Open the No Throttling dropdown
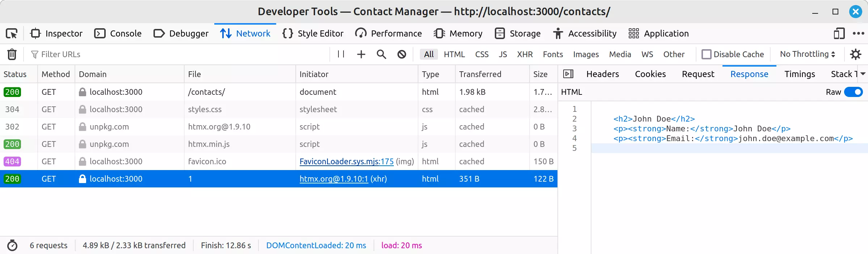Viewport: 868px width, 254px height. [807, 54]
